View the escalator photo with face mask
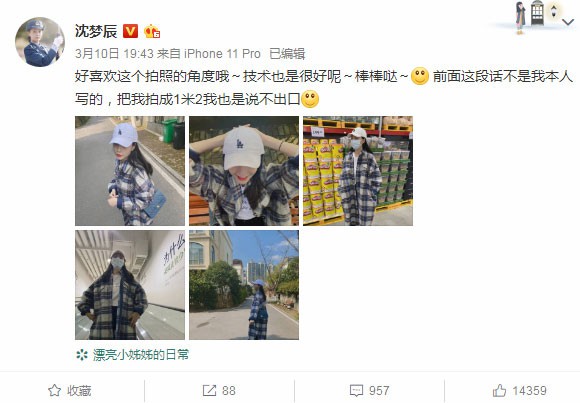Image resolution: width=580 pixels, height=403 pixels. click(130, 285)
